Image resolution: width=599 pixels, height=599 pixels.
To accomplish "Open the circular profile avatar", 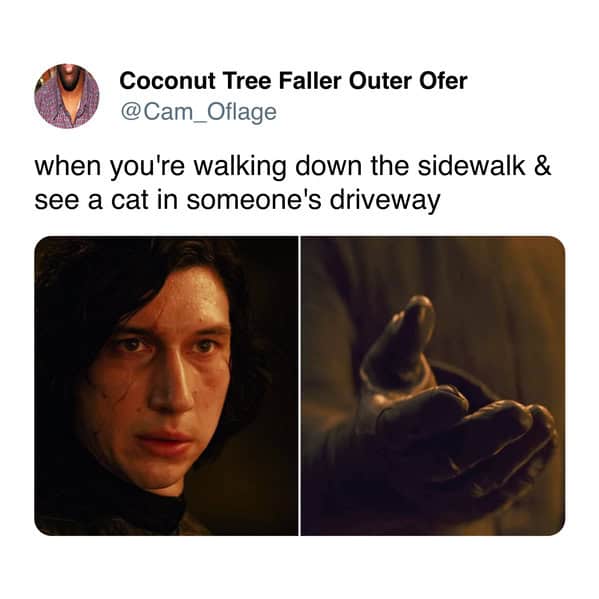I will (x=67, y=96).
